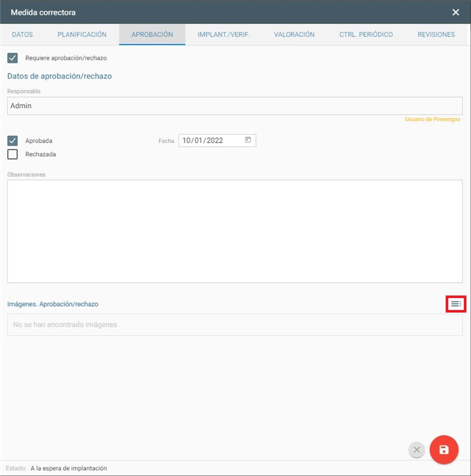Open the PLANIFICACIÓN tab
Viewport: 471px width, 476px height.
(82, 34)
